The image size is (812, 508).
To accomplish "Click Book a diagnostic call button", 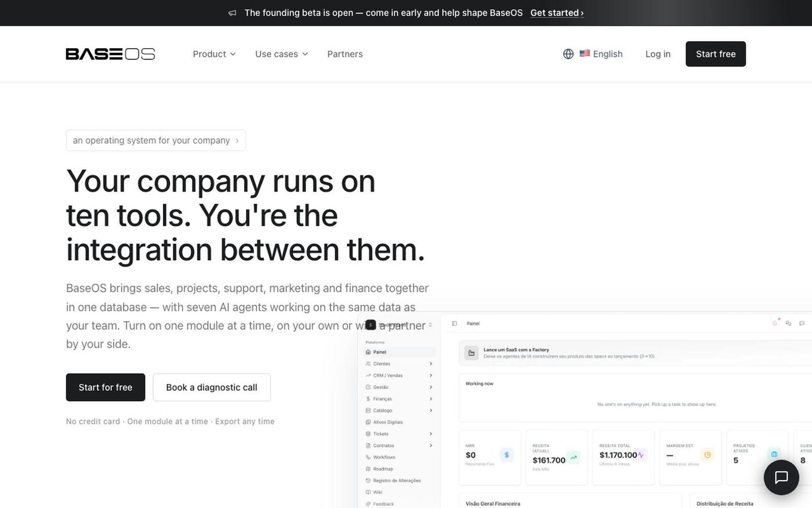I will point(212,387).
